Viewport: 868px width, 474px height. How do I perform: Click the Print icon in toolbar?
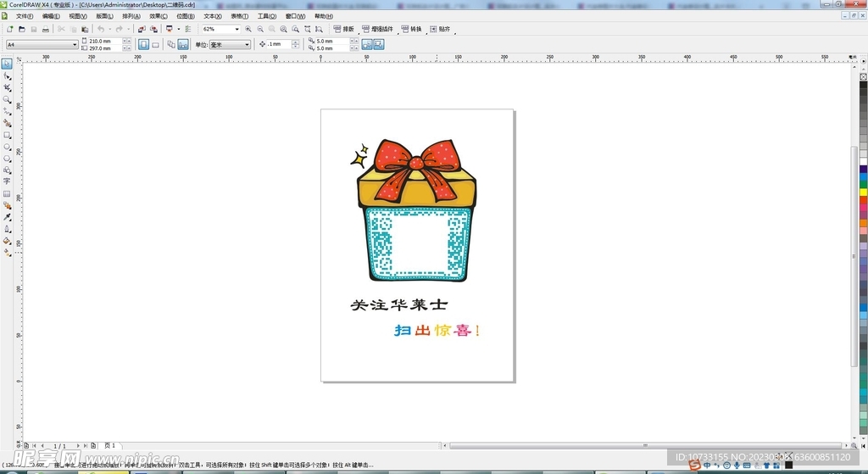pos(45,30)
